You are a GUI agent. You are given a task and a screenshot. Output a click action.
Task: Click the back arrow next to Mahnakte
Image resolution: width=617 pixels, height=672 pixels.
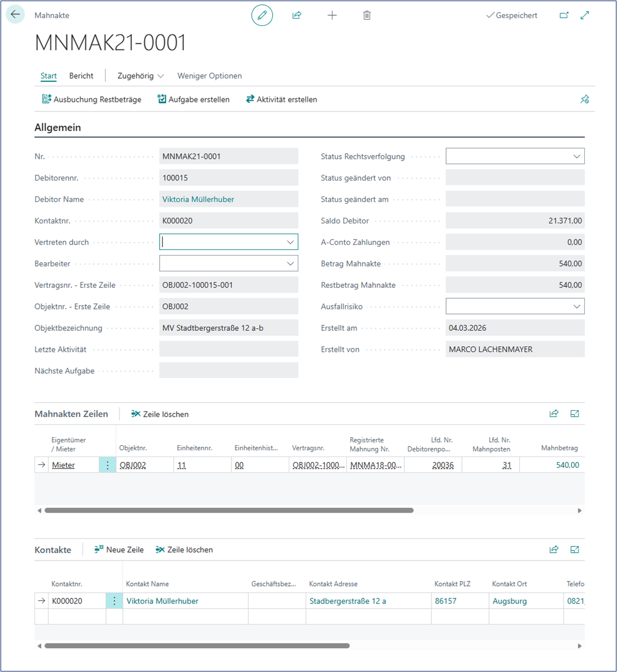click(15, 15)
